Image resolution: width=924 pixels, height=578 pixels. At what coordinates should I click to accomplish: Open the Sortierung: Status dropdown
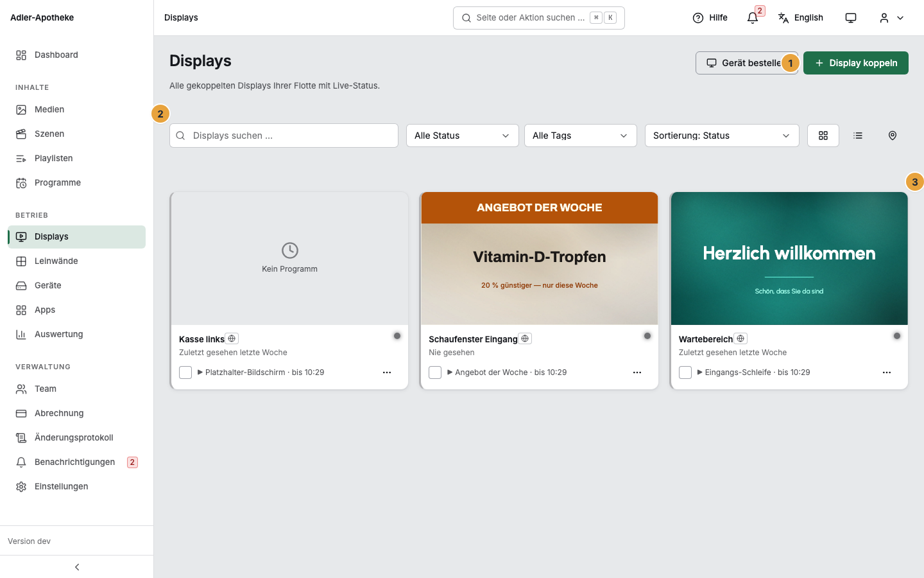[x=722, y=136]
